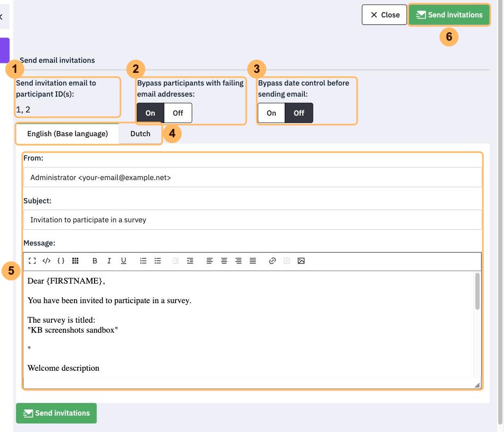The image size is (504, 432).
Task: Select the English (Base language) tab
Action: coord(68,134)
